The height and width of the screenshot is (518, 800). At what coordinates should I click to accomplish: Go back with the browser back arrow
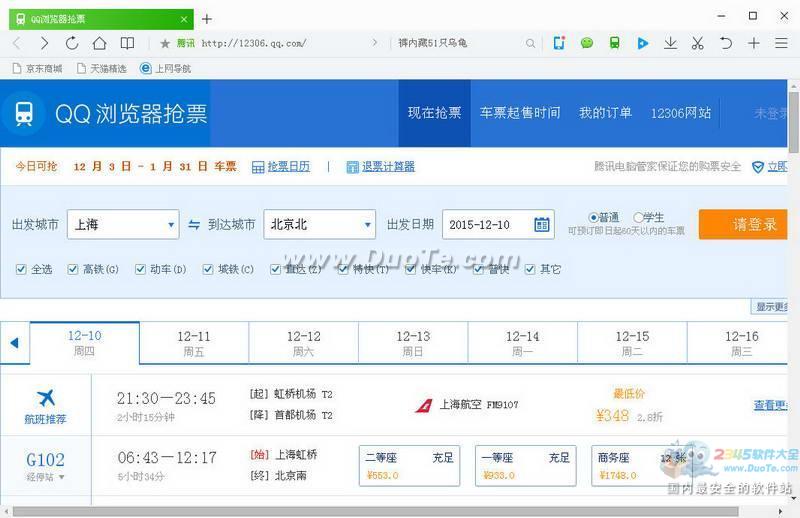[17, 43]
